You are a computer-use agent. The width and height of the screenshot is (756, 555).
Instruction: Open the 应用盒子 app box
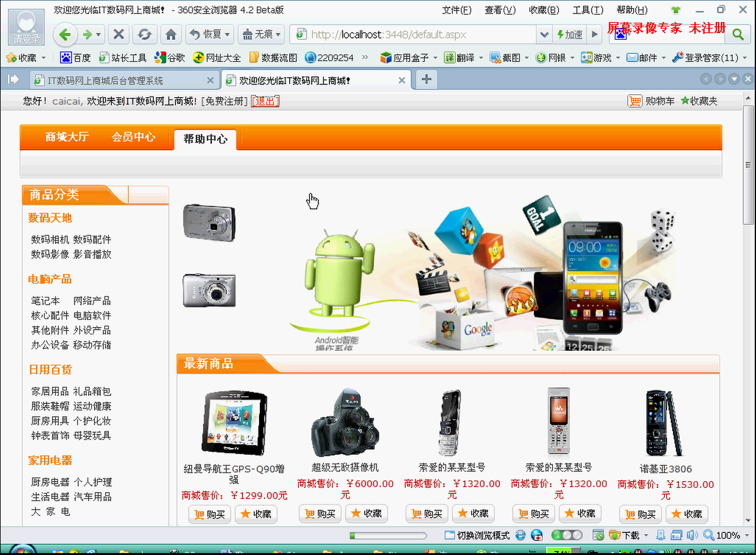click(405, 57)
